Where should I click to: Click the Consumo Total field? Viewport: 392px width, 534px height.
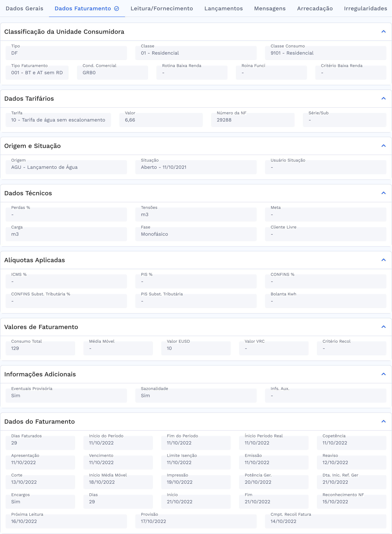tap(40, 348)
